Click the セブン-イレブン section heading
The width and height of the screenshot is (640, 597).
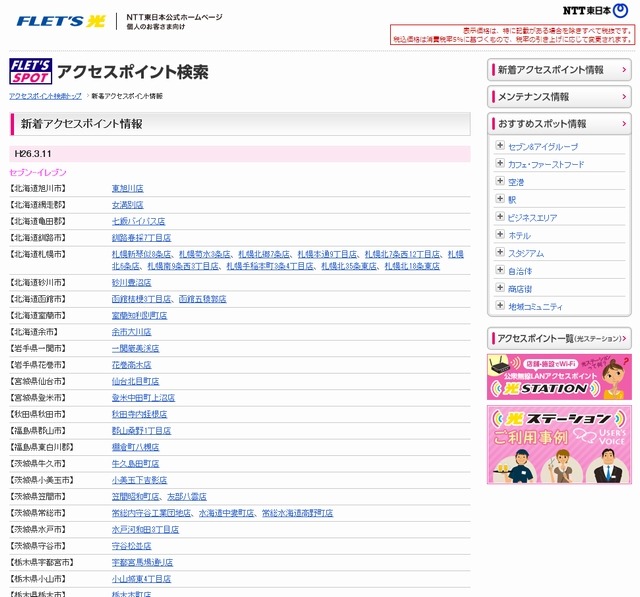pyautogui.click(x=38, y=173)
